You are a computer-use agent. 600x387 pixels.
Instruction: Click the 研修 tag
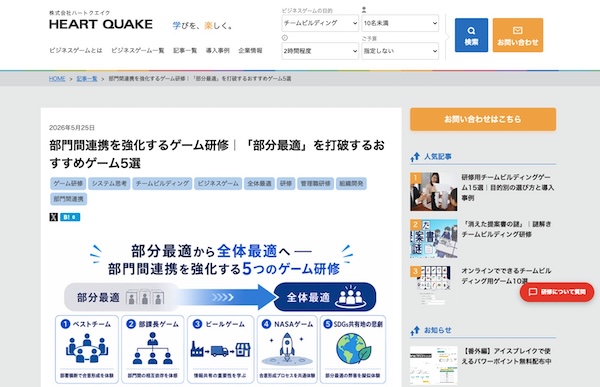pyautogui.click(x=286, y=183)
